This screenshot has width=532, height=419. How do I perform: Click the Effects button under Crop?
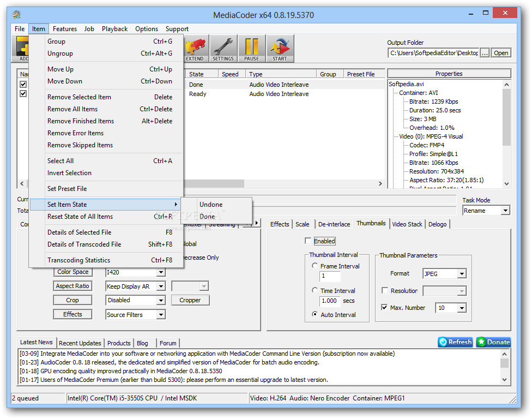coord(72,314)
